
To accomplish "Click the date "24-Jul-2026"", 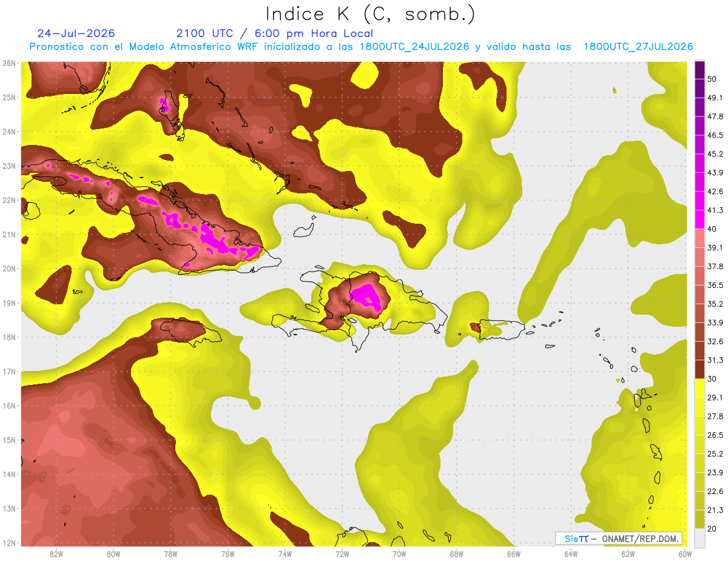I will [x=76, y=33].
